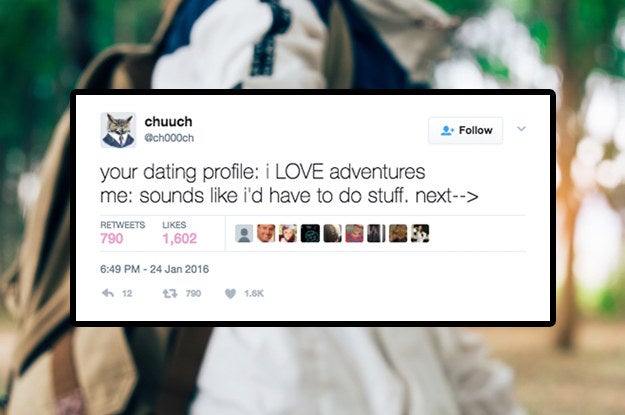Open chuuch's owl profile avatar
This screenshot has width=625, height=415.
(x=118, y=130)
